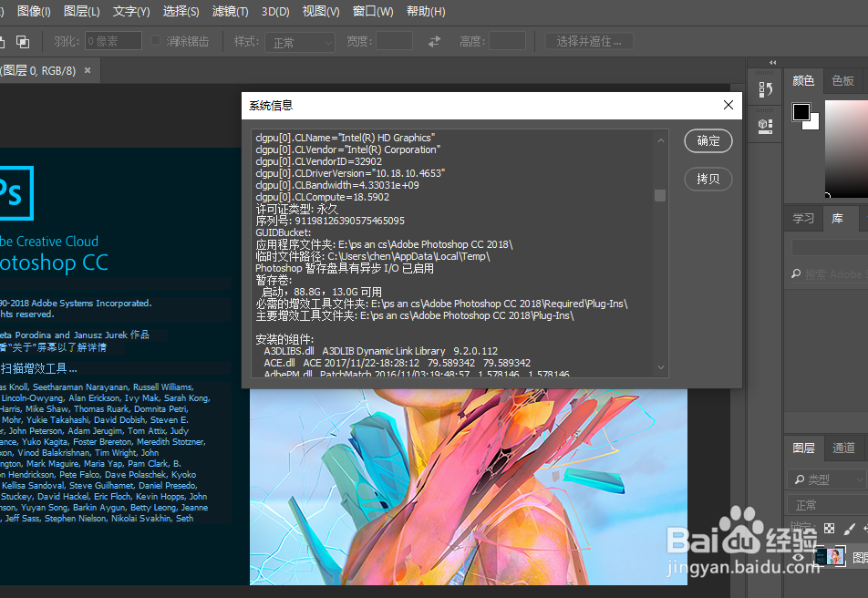Image resolution: width=868 pixels, height=598 pixels.
Task: Click the intersect with selection icon
Action: [x=23, y=42]
